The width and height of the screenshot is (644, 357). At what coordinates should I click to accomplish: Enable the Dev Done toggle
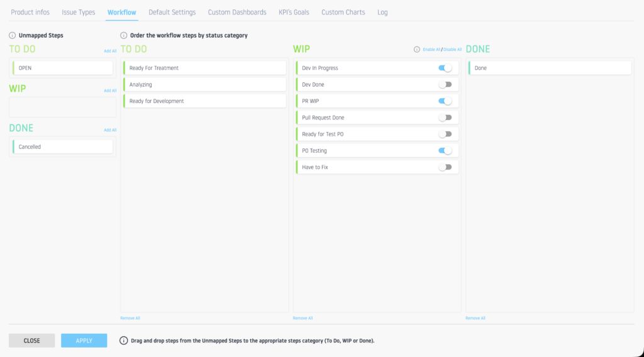point(445,84)
